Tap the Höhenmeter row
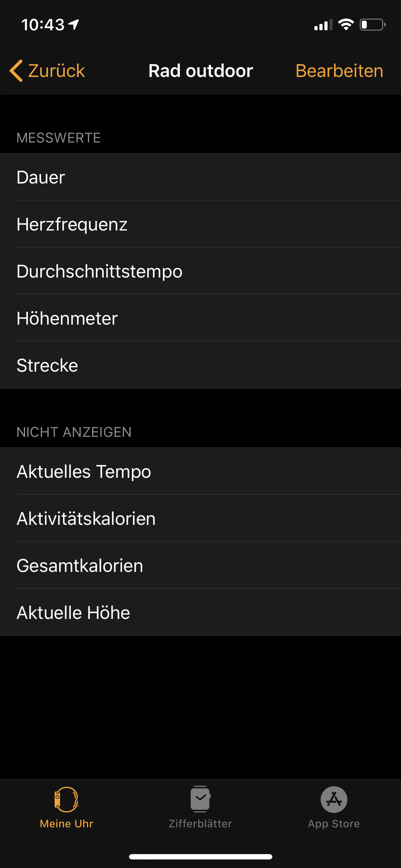 tap(200, 318)
